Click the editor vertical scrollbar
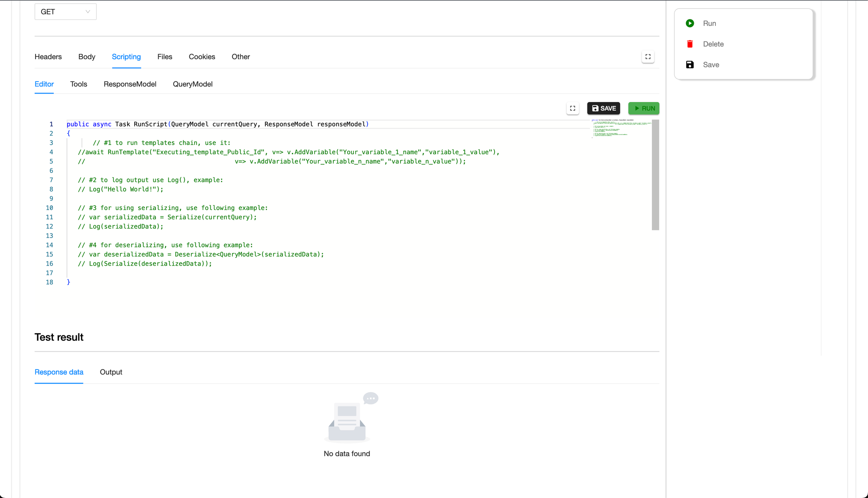This screenshot has width=868, height=498. [655, 175]
